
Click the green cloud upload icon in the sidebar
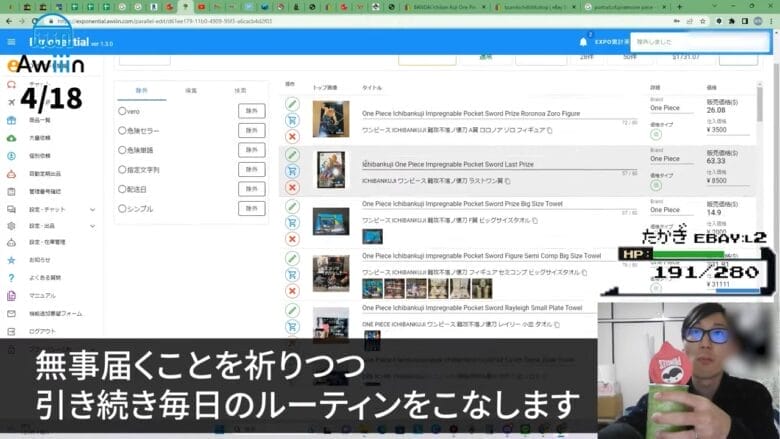click(x=11, y=138)
